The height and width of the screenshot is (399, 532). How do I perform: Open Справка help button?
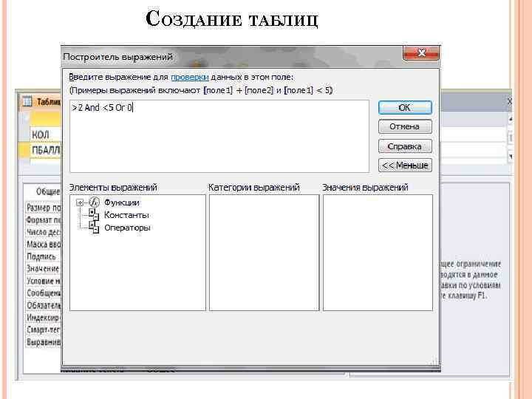tap(405, 146)
